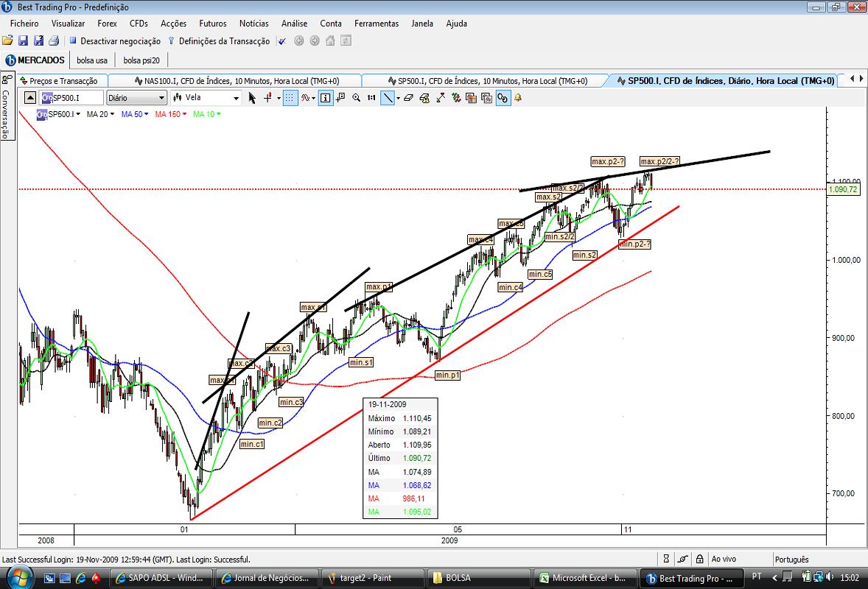
Task: Open Definições da Transacção settings
Action: tap(219, 41)
